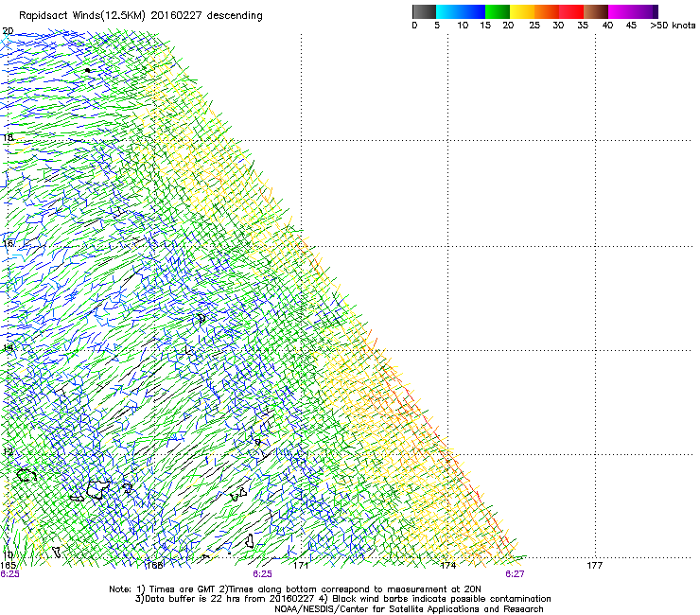Select the green 15–20 knots legend segment
This screenshot has width=700, height=615.
pyautogui.click(x=498, y=11)
